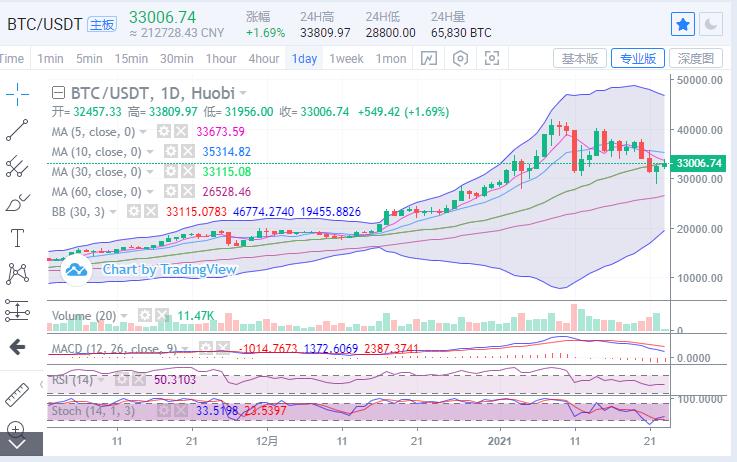Image resolution: width=737 pixels, height=462 pixels.
Task: Open chart settings hexagon icon
Action: (x=460, y=59)
